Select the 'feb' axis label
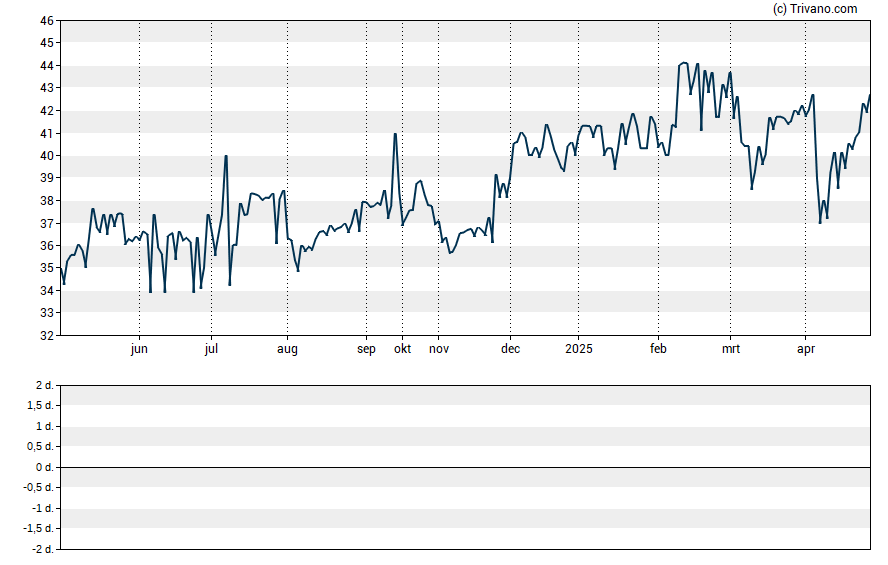888x565 pixels. [658, 349]
